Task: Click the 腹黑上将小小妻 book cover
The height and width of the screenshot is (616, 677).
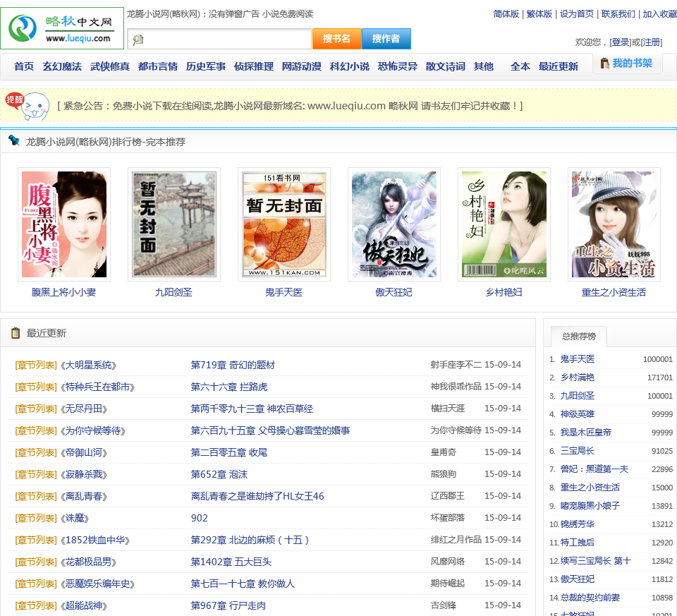Action: (x=64, y=224)
